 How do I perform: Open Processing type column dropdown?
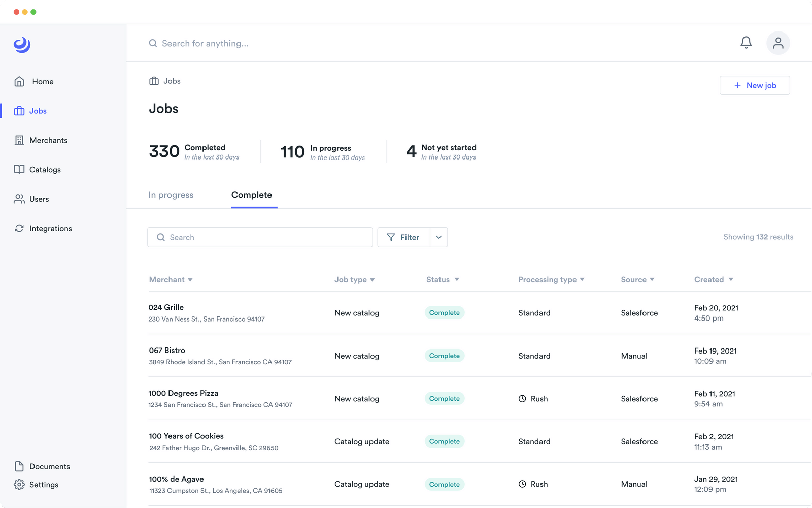[582, 280]
